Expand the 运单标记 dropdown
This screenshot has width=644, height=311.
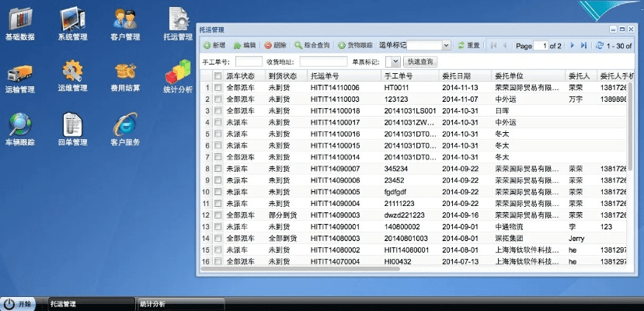[446, 46]
